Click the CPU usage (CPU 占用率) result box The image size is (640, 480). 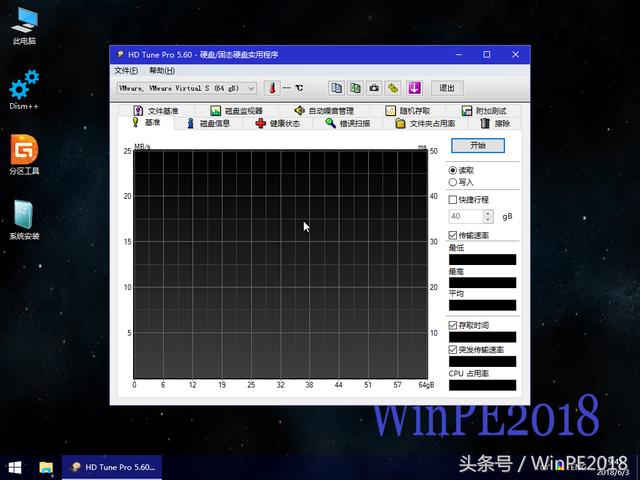[482, 385]
